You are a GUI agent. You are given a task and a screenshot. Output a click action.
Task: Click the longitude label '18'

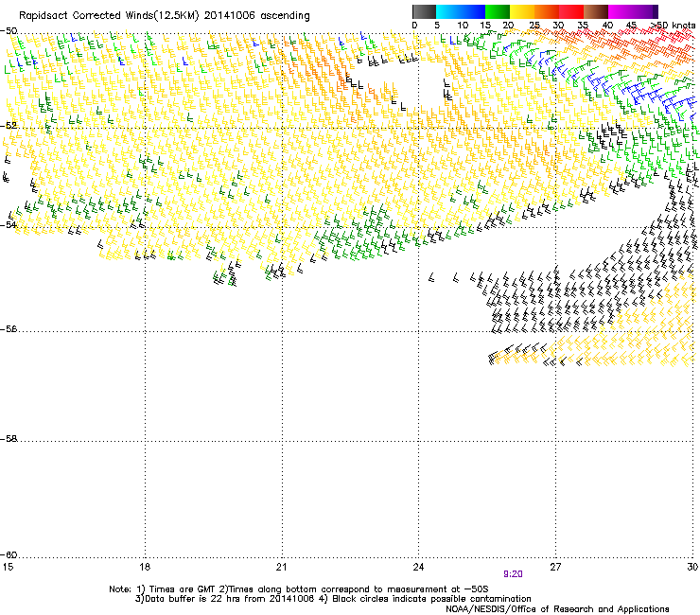[x=145, y=567]
